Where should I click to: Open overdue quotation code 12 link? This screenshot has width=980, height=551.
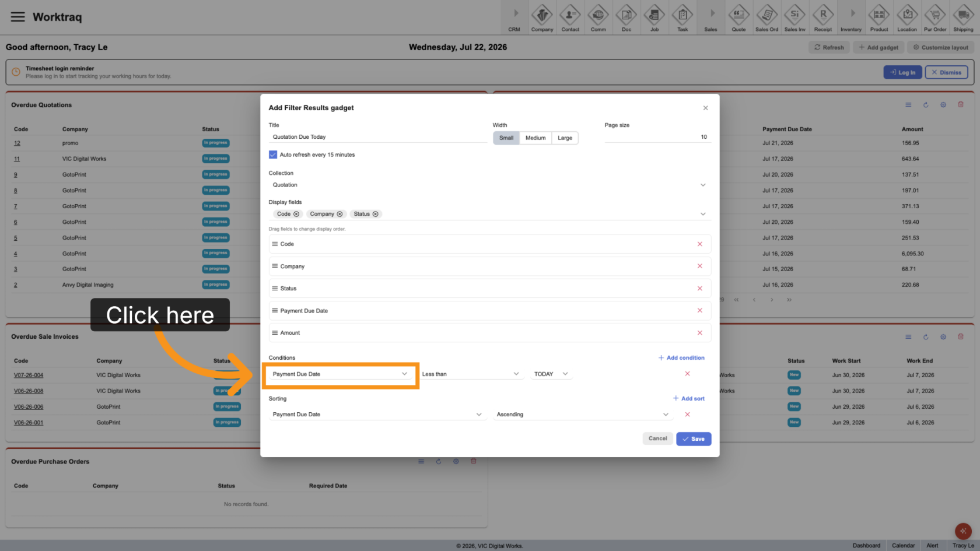17,143
